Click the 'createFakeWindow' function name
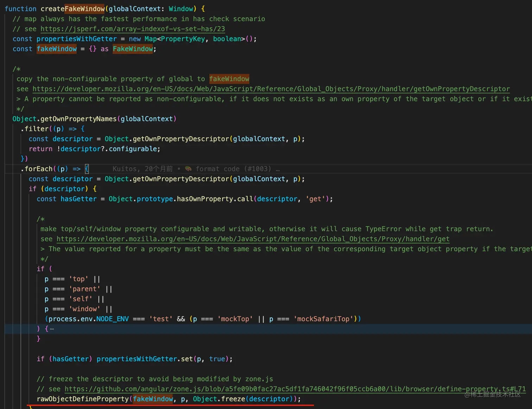Image resolution: width=532 pixels, height=409 pixels. pos(73,9)
